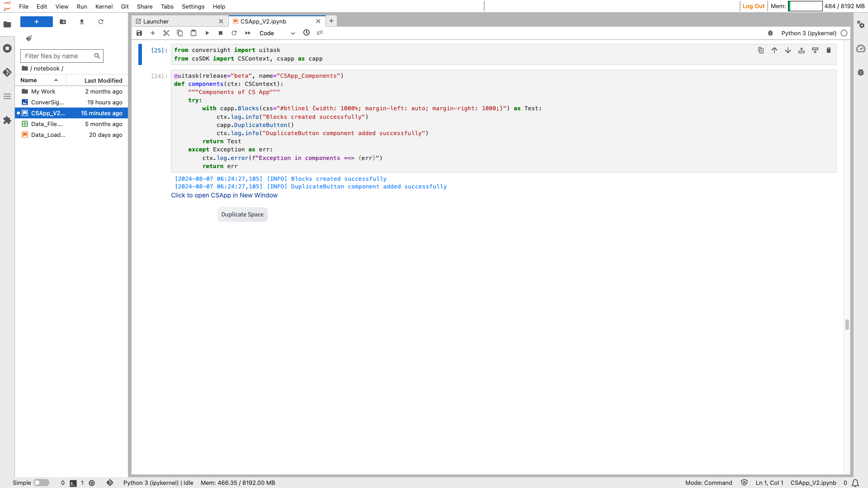
Task: Click the Filter files by name field
Action: pyautogui.click(x=62, y=56)
